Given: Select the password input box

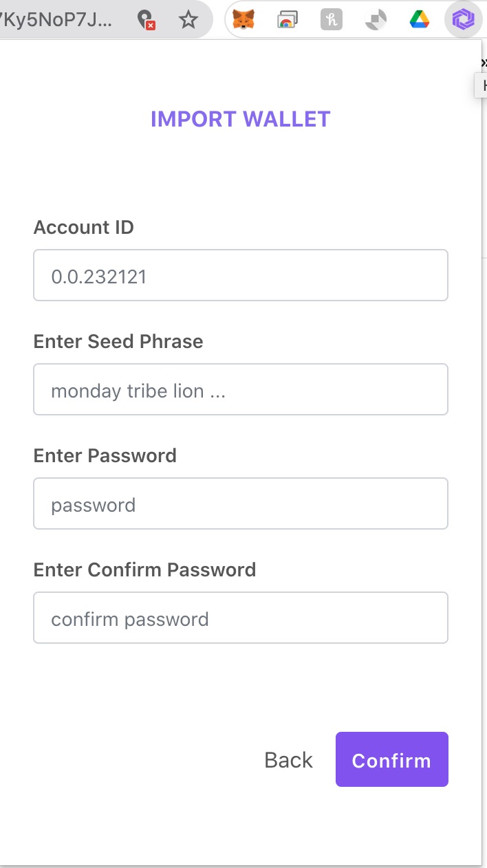Looking at the screenshot, I should (241, 503).
